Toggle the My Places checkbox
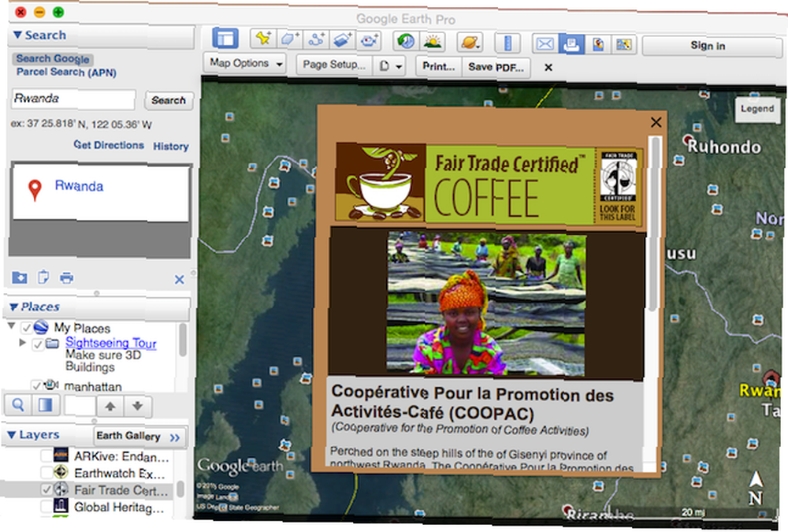 (26, 328)
